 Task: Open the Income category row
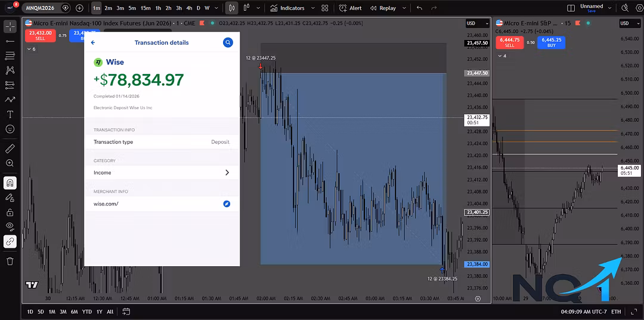click(x=162, y=173)
